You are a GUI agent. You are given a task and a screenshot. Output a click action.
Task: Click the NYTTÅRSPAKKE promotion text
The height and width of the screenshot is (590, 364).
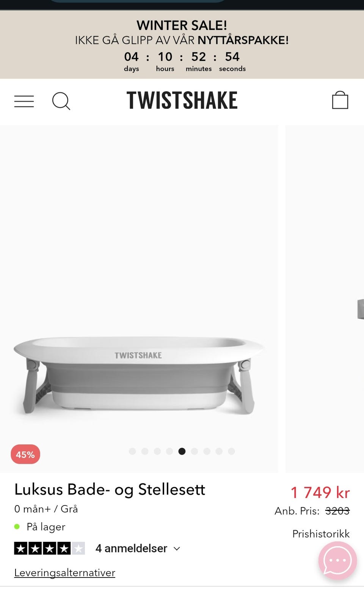[x=243, y=40]
